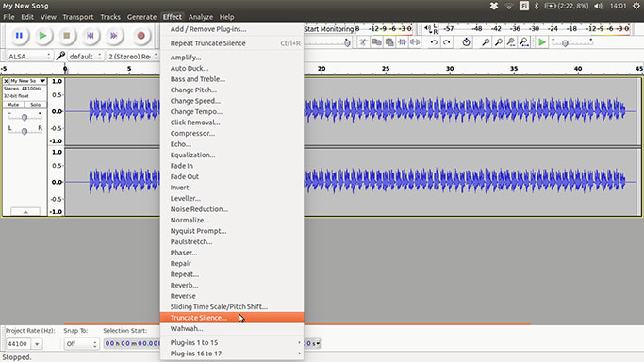Click the 44100 project rate field
This screenshot has width=644, height=362.
click(18, 344)
